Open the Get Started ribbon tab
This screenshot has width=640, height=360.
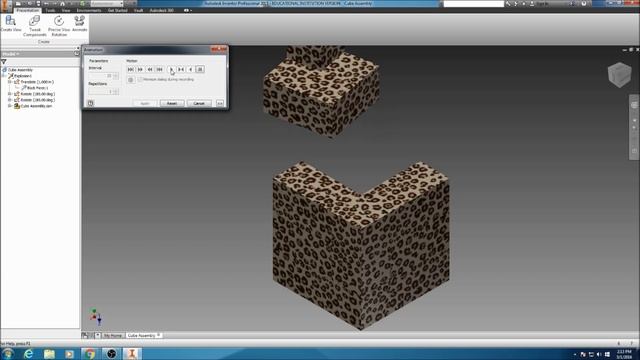click(118, 10)
